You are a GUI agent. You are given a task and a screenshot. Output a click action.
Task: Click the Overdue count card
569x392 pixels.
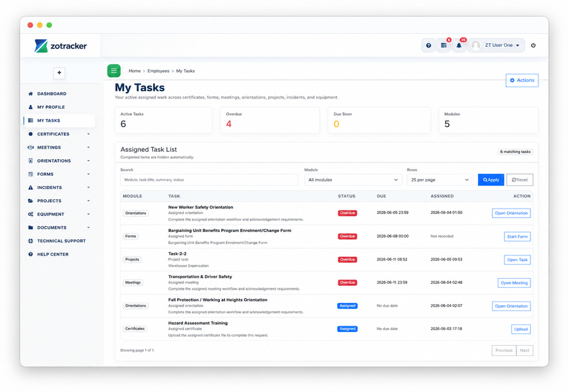tap(270, 120)
